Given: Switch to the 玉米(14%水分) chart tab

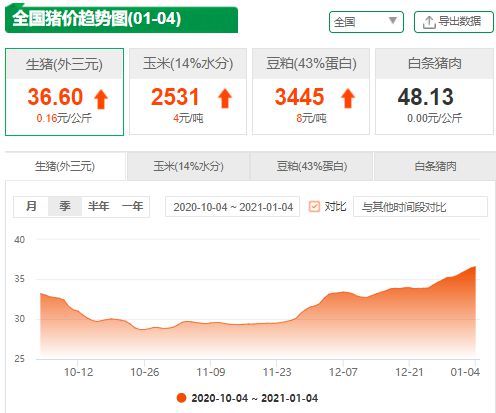Looking at the screenshot, I should [188, 166].
